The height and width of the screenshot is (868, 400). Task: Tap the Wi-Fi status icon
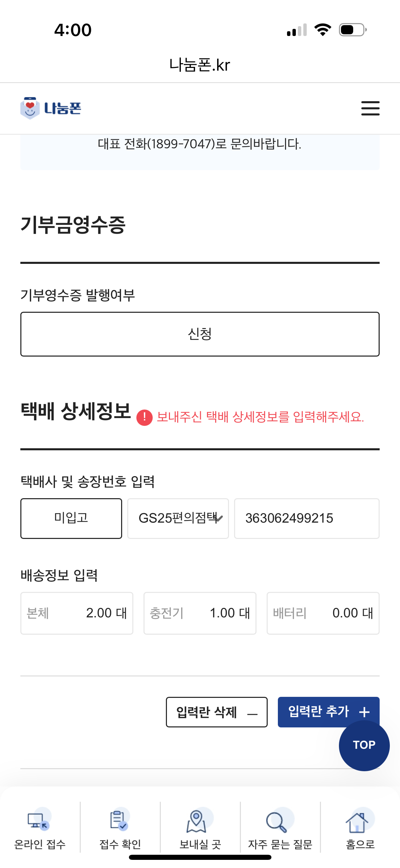point(323,30)
